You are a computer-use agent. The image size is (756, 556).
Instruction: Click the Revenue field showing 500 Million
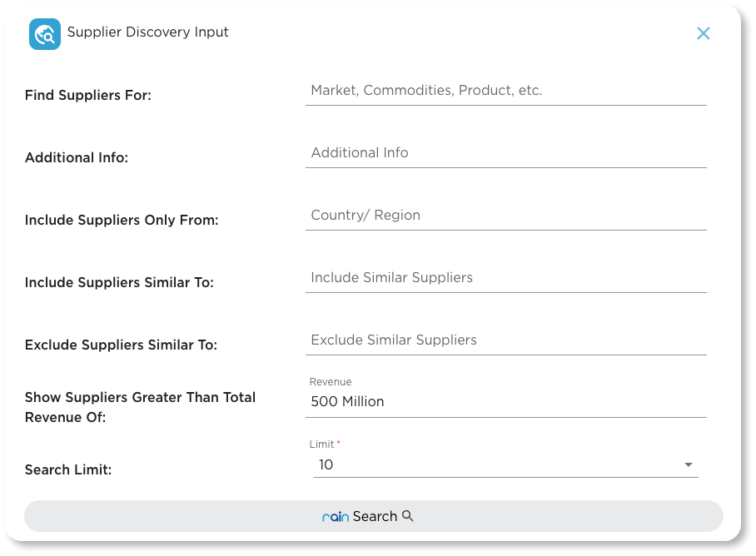tap(505, 401)
